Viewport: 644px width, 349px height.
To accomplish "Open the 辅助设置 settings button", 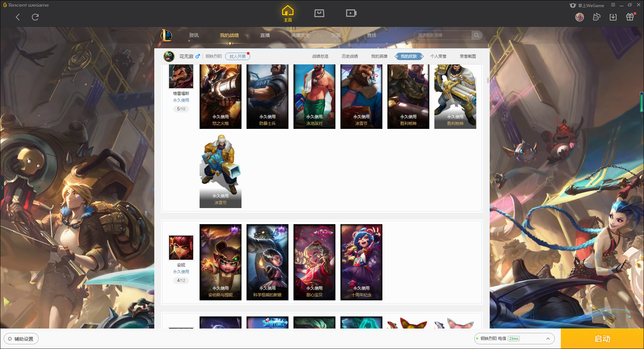I will [21, 339].
